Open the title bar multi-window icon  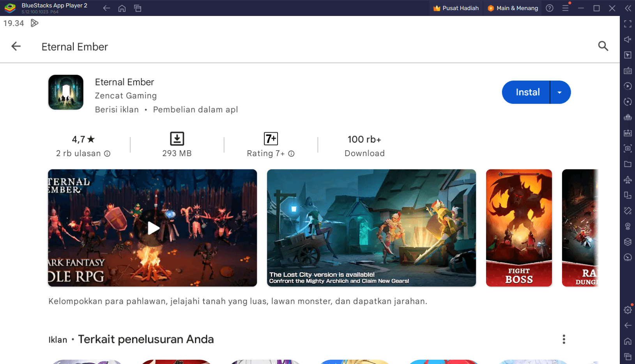coord(138,8)
